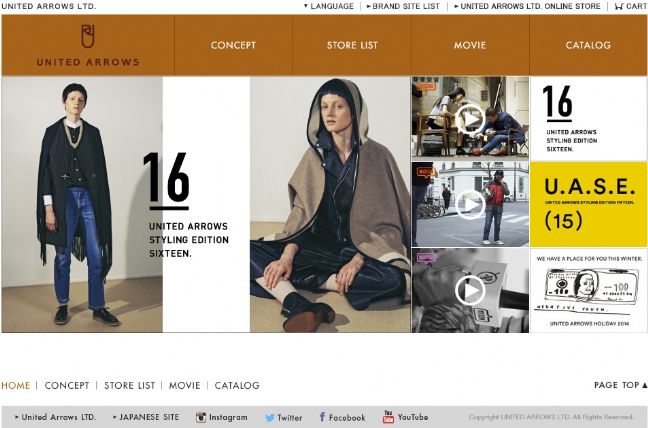
Task: Open the United Arrows LTD. footer link
Action: [x=55, y=417]
